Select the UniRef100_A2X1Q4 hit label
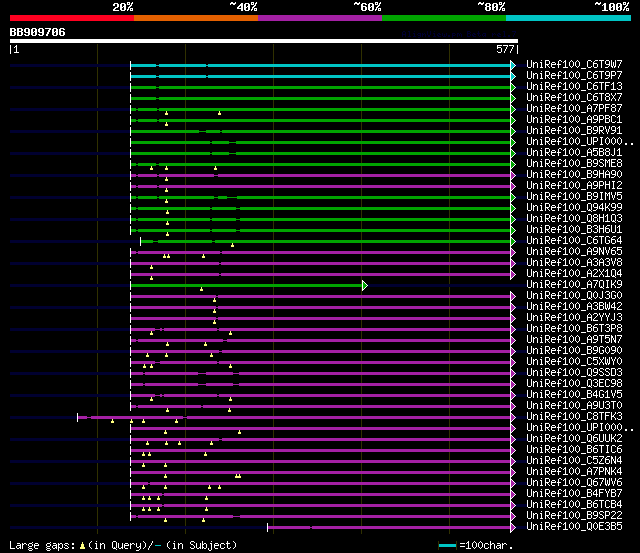This screenshot has height=553, width=640. (x=574, y=274)
